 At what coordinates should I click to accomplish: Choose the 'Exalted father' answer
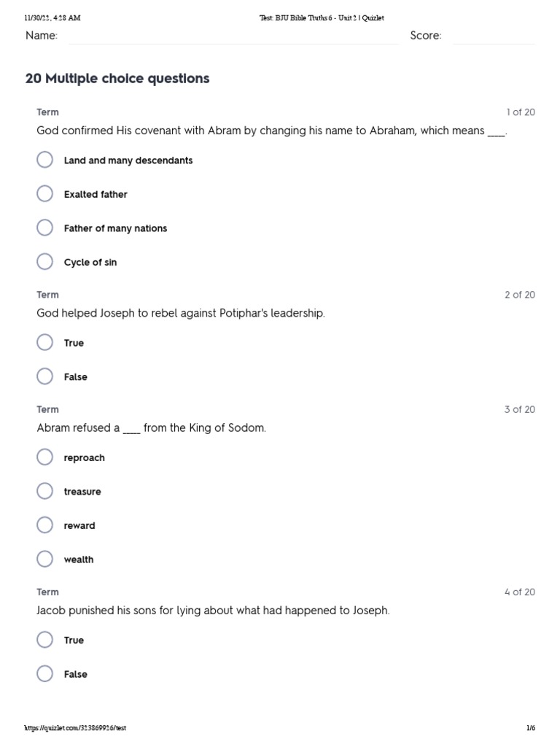[x=44, y=193]
